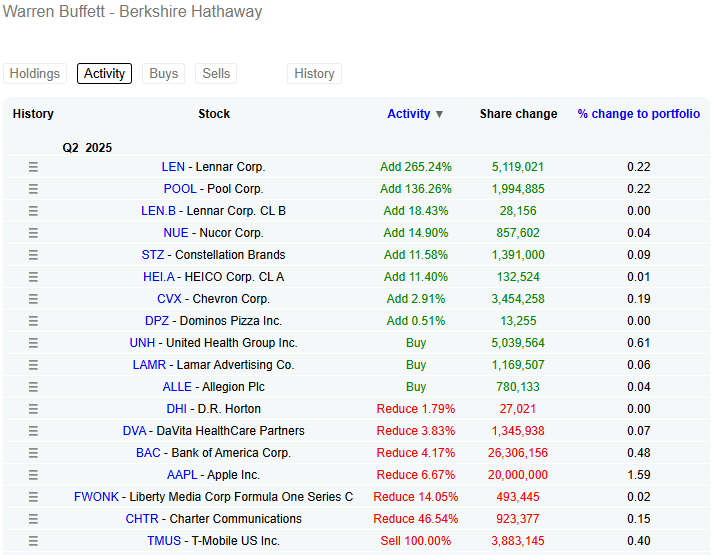Open the Sells tab
Image resolution: width=714 pixels, height=555 pixels.
tap(216, 73)
